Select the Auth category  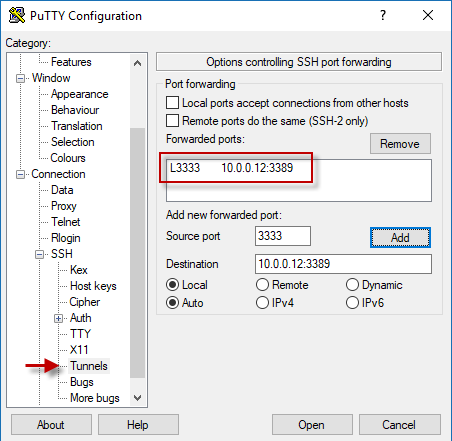point(81,318)
